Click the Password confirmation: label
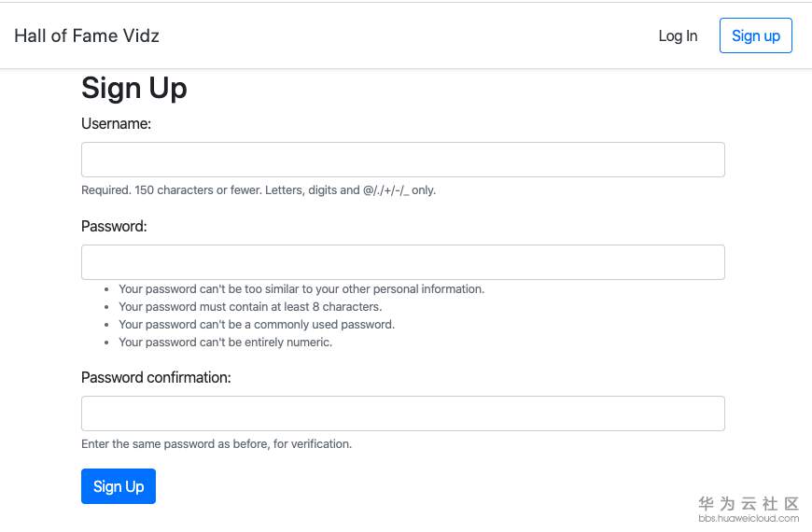The height and width of the screenshot is (532, 812). click(x=156, y=377)
